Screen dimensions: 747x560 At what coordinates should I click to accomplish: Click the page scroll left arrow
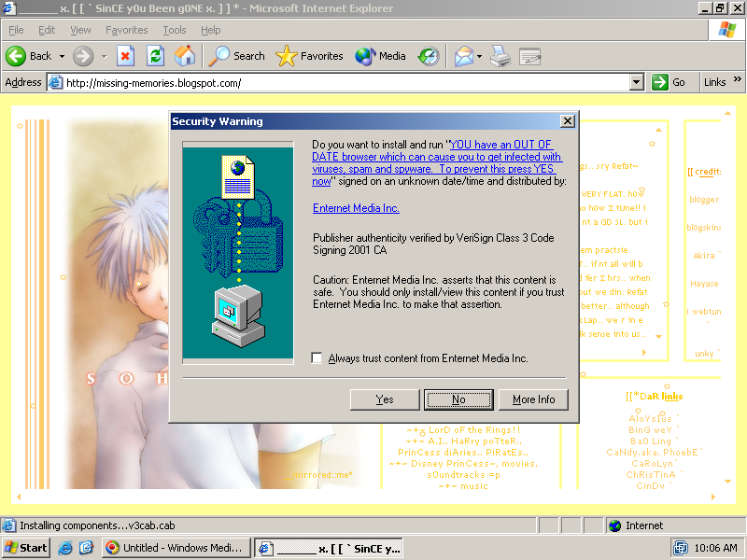pos(19,497)
